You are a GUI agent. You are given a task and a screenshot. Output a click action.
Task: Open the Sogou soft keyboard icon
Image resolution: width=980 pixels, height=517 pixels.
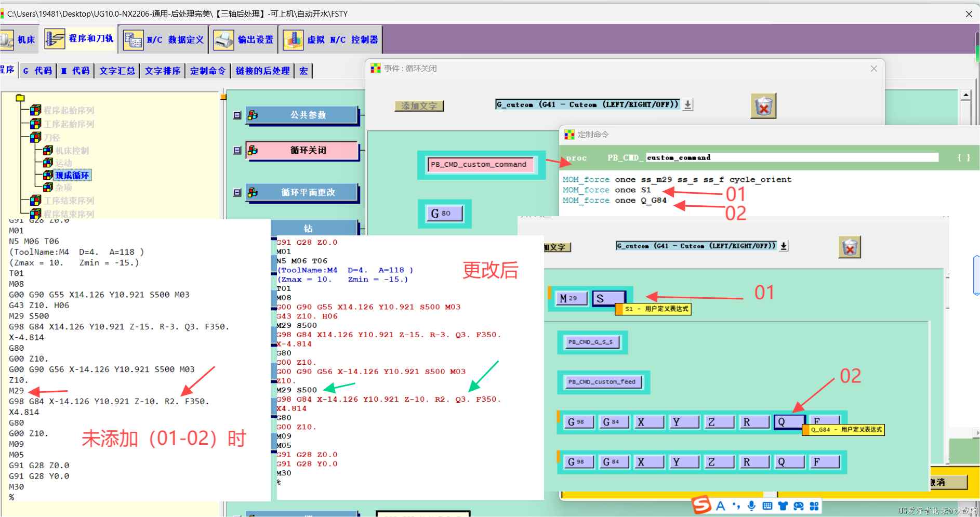point(767,506)
